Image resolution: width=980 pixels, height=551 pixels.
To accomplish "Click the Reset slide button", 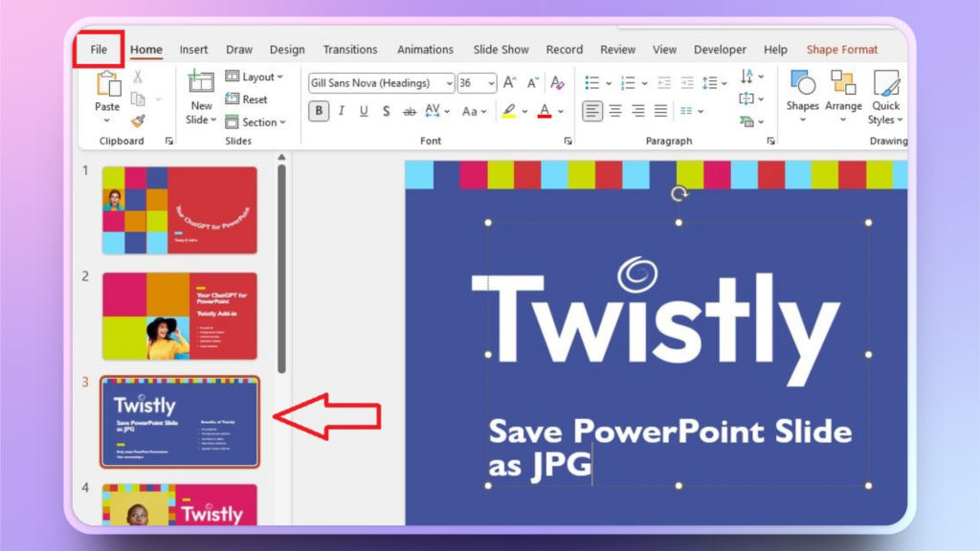I will click(247, 99).
